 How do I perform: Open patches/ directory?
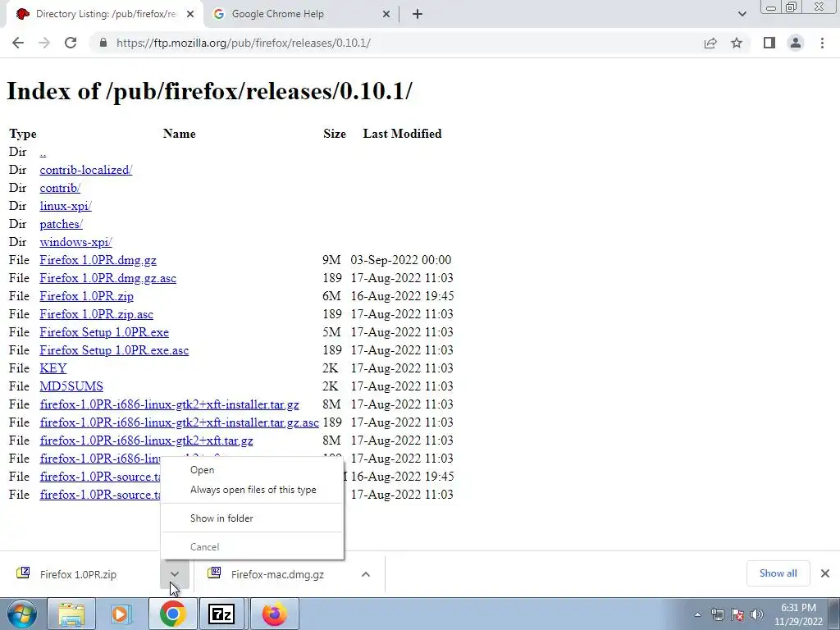[61, 224]
